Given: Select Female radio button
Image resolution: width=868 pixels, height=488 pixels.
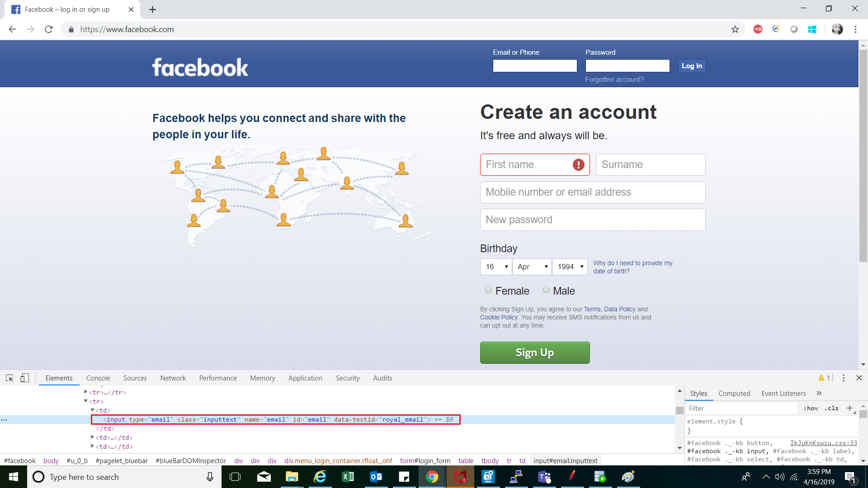Looking at the screenshot, I should coord(488,290).
